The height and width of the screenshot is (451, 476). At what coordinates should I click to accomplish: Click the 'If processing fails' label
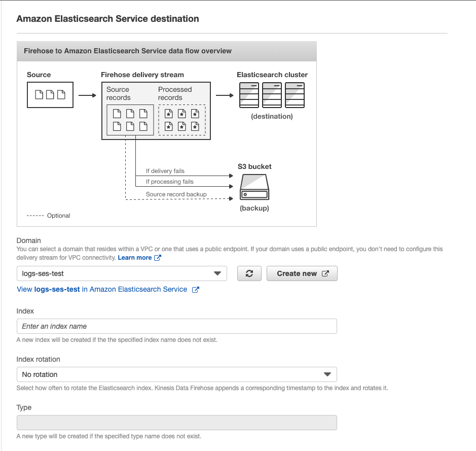point(169,182)
